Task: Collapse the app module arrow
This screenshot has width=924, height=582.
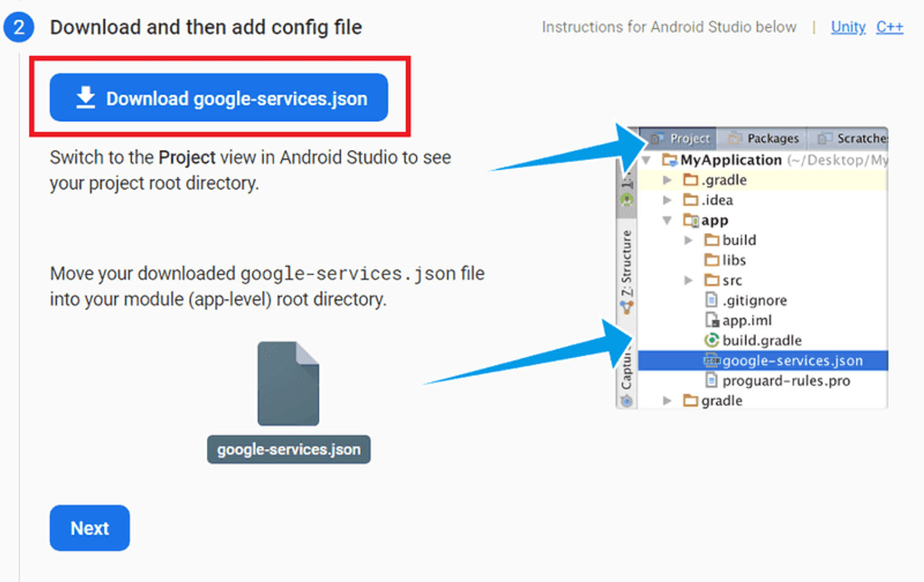Action: coord(667,220)
